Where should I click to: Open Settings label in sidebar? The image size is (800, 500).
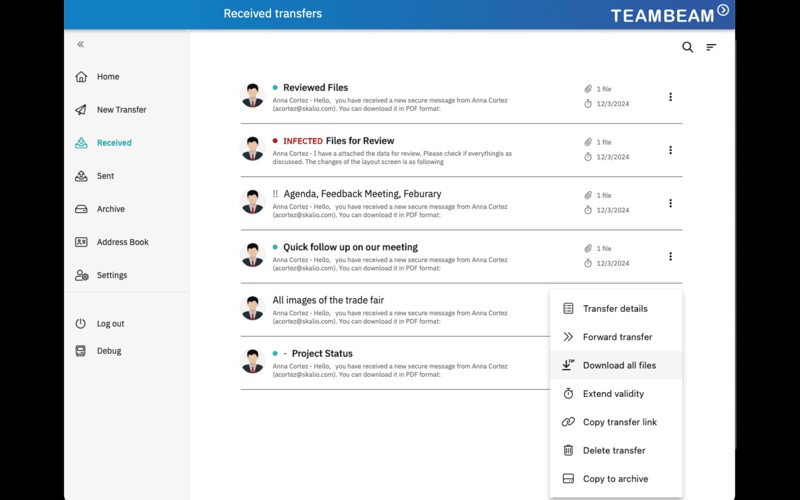pos(112,275)
